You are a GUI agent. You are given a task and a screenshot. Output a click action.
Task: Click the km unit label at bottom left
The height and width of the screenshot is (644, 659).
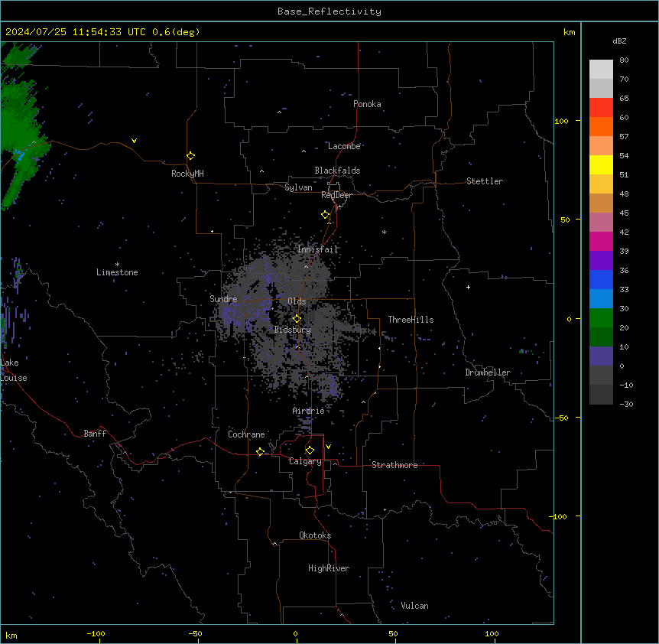coord(11,635)
